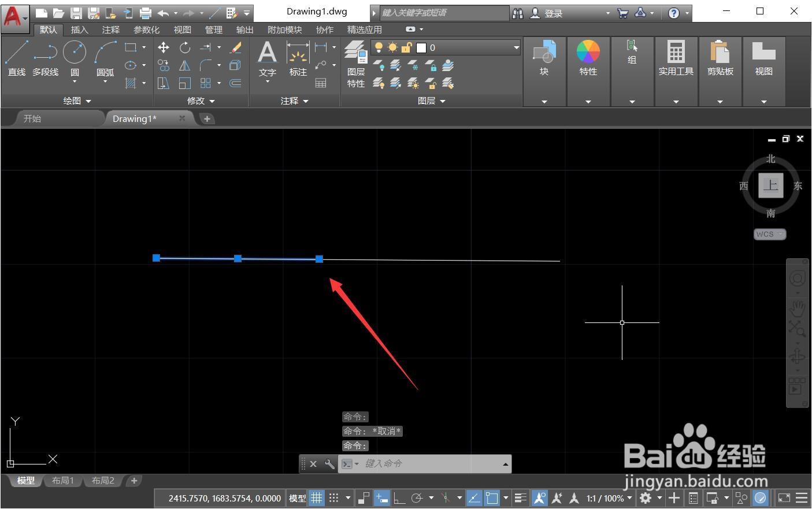Open Layer Properties (图层特性) manager

[356, 65]
